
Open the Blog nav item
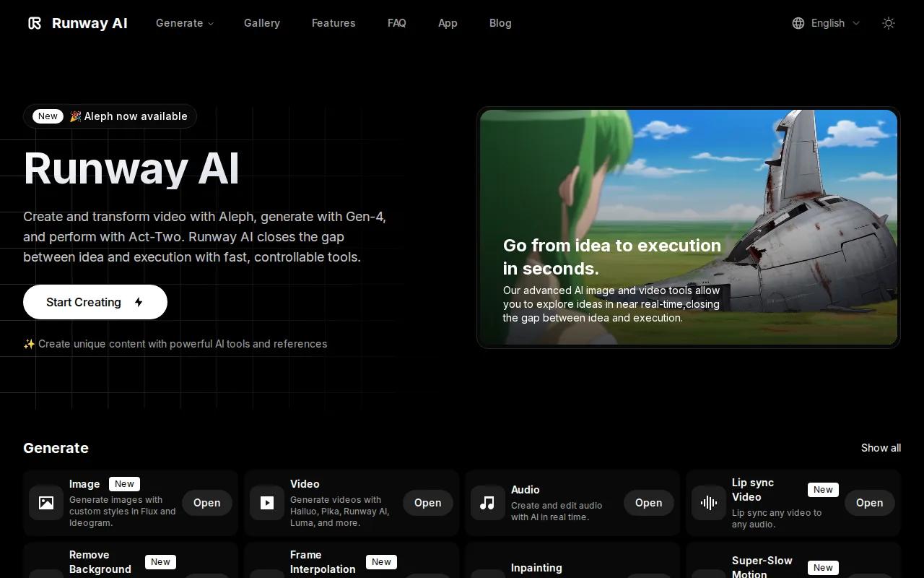tap(500, 23)
